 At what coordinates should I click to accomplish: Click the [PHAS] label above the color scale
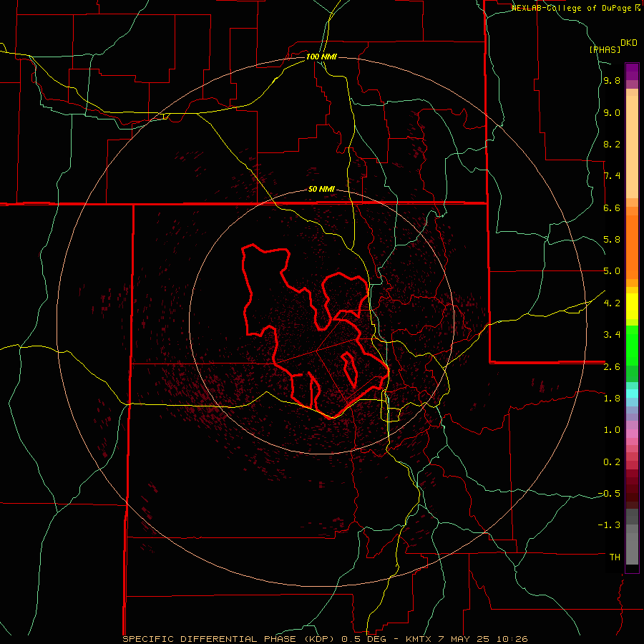[605, 49]
